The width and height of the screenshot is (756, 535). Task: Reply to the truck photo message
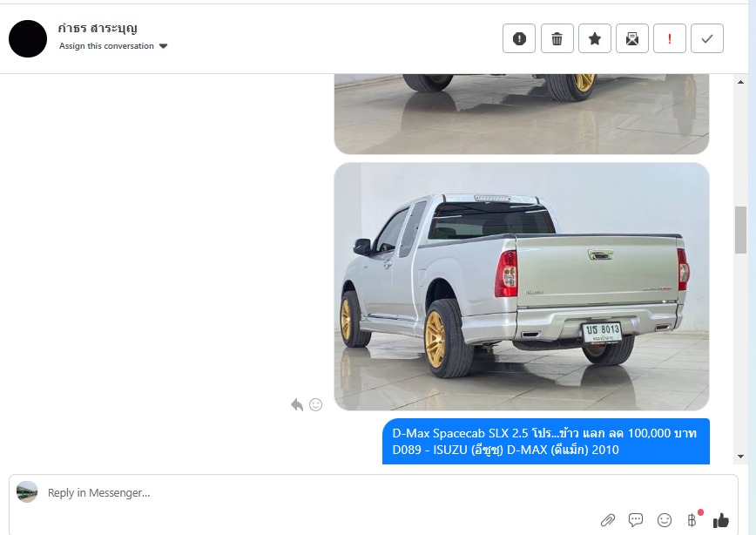pos(297,405)
